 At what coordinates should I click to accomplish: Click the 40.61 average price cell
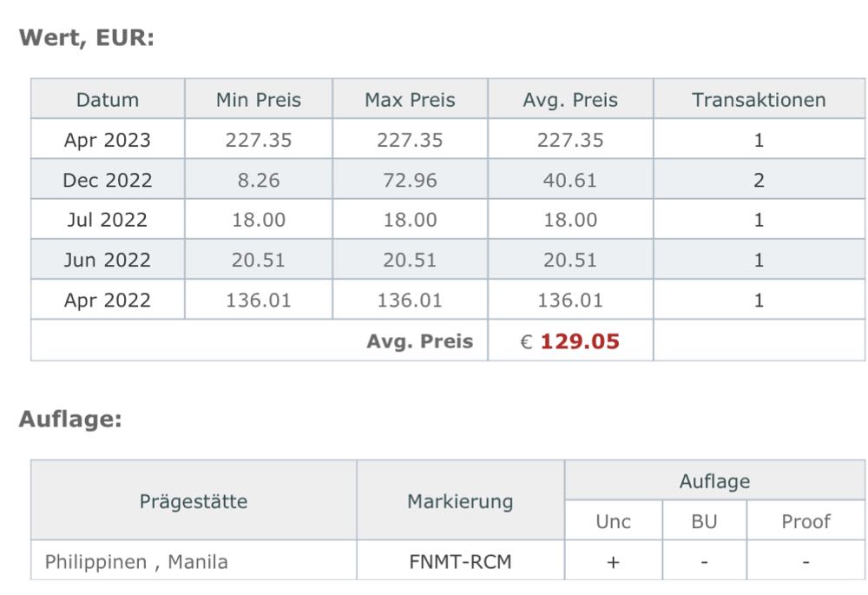pyautogui.click(x=570, y=180)
